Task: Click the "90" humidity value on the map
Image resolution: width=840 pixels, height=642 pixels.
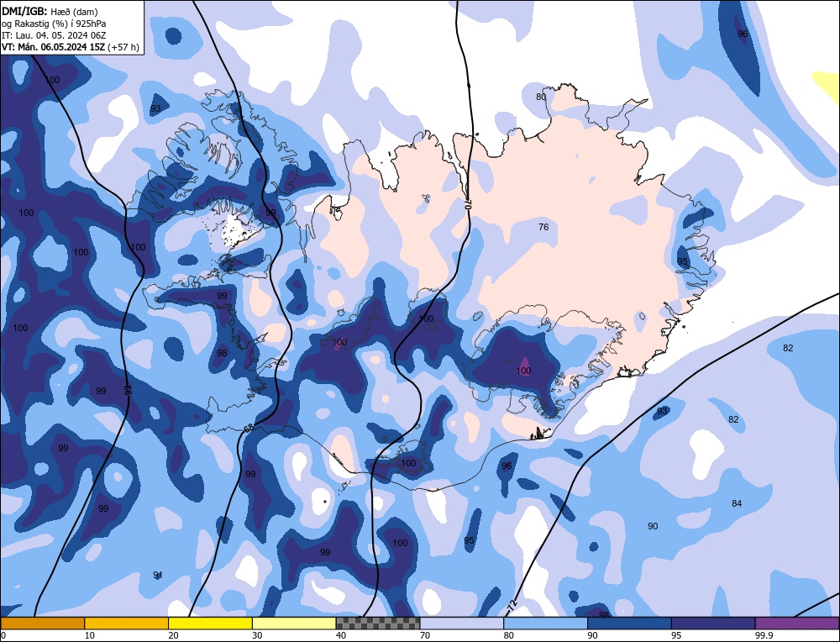Action: (x=653, y=526)
